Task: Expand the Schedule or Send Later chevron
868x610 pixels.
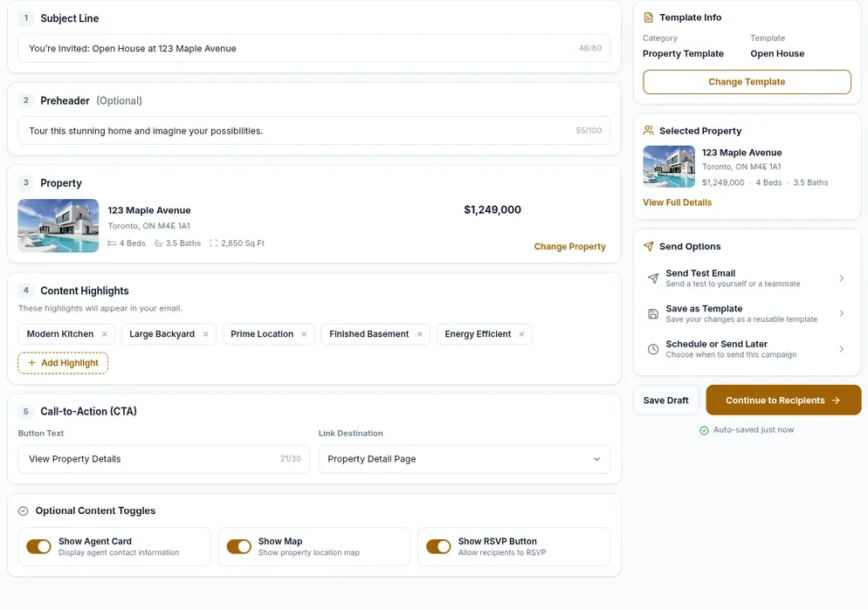Action: [x=842, y=349]
